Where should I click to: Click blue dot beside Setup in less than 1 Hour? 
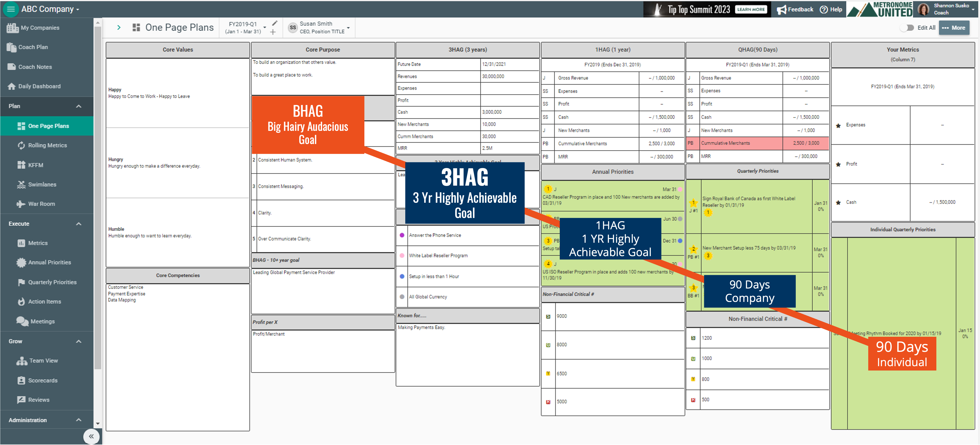pos(402,277)
